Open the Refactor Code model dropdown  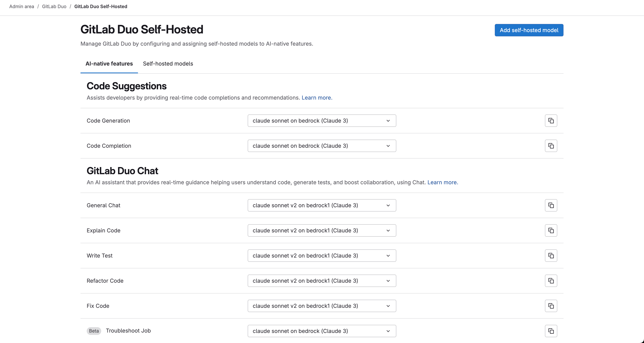coord(322,281)
